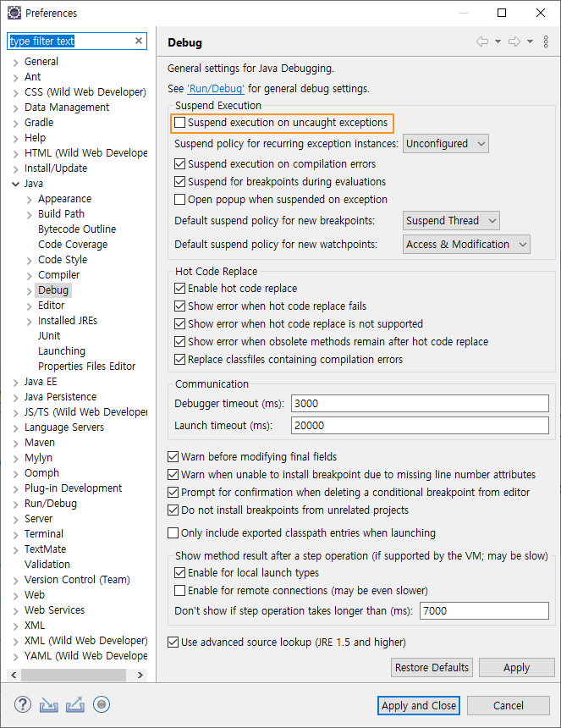Select Compiler in the tree
The height and width of the screenshot is (728, 561).
tap(59, 275)
